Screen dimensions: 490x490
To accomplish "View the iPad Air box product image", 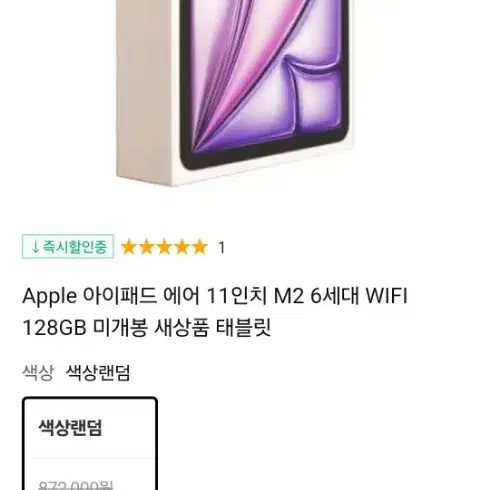I will tap(235, 93).
